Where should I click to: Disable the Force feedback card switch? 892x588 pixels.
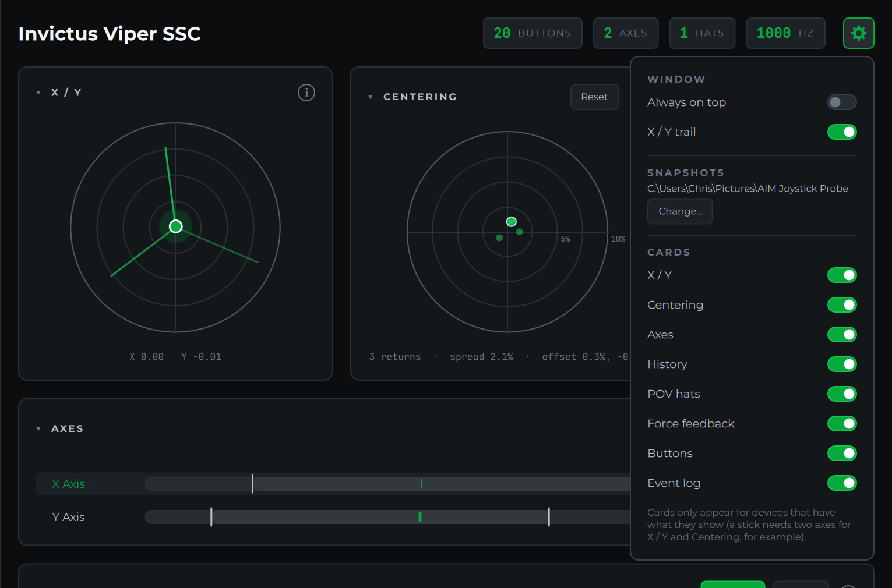[842, 424]
